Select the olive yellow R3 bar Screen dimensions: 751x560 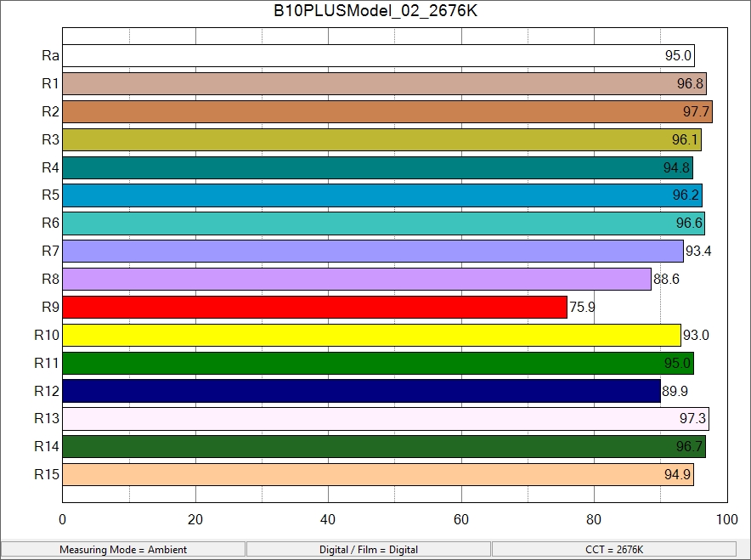(381, 139)
